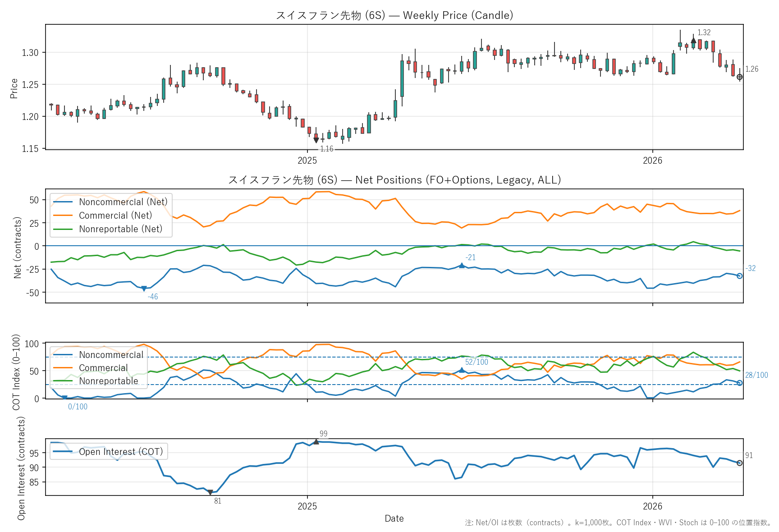
Task: Click the 0/100 COT Index low marker
Action: point(64,398)
